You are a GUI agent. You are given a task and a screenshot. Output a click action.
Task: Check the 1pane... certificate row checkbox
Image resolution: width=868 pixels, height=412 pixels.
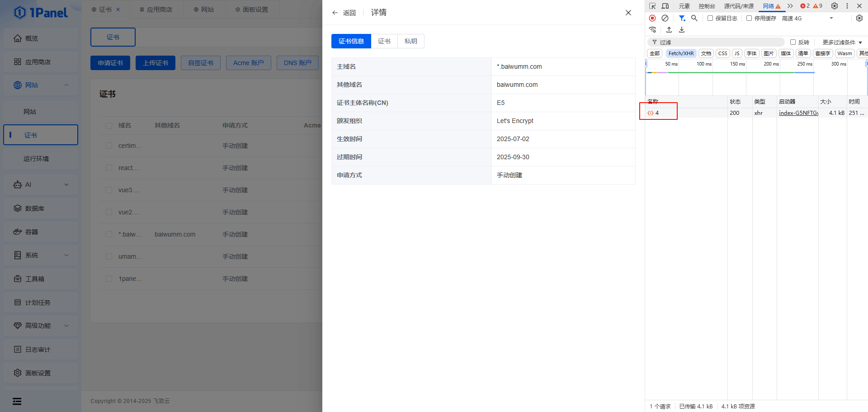point(109,279)
